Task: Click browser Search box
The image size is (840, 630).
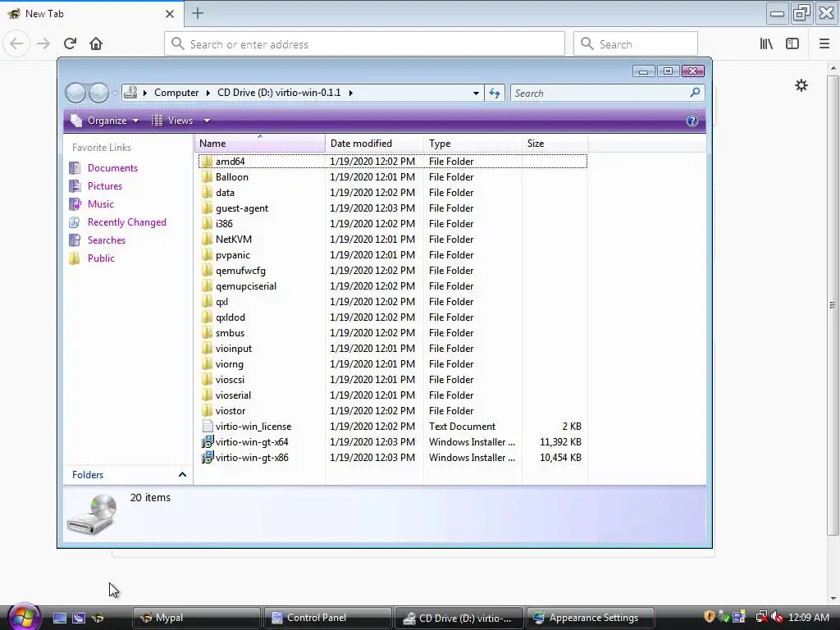Action: pyautogui.click(x=636, y=44)
